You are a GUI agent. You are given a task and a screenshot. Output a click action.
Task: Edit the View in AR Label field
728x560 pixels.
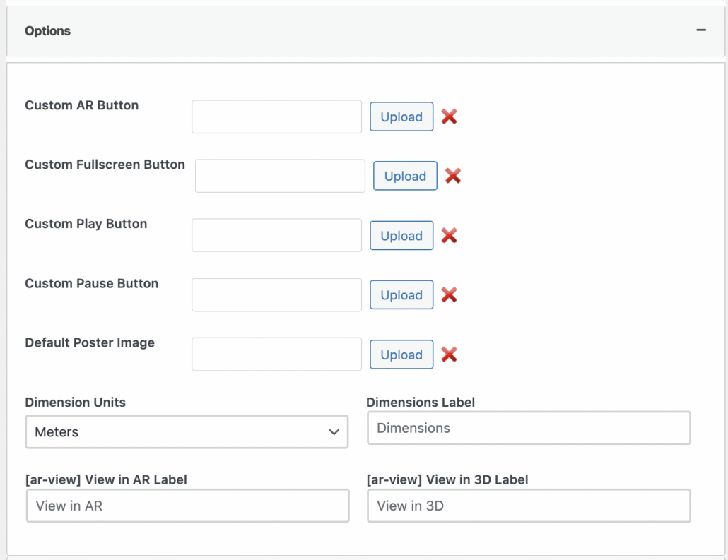[188, 506]
